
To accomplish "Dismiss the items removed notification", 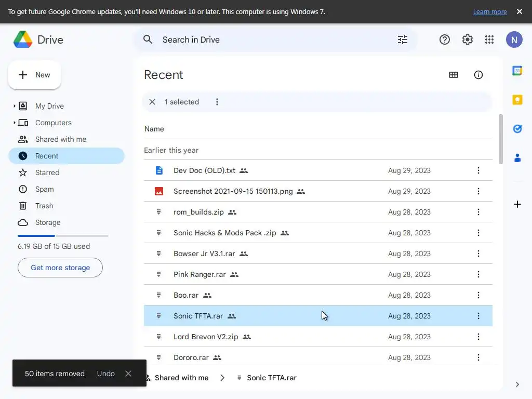I will click(x=128, y=374).
